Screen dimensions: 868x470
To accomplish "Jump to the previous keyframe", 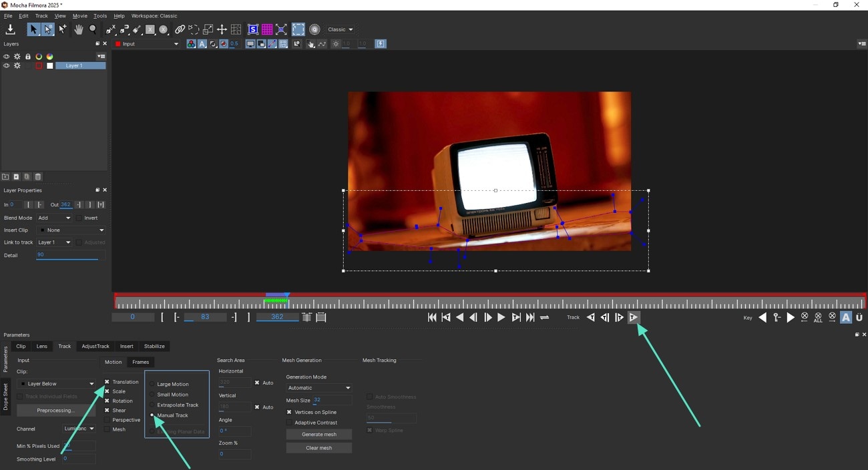I will coord(763,318).
